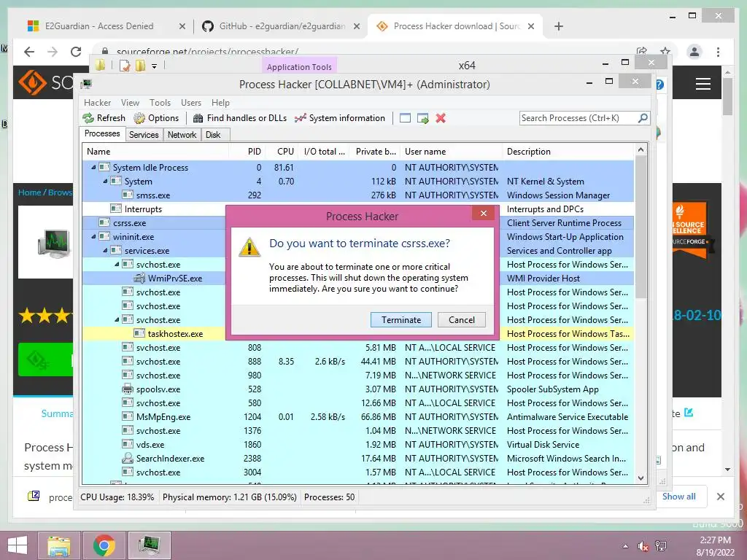The image size is (747, 560).
Task: Select the WmiPrvSE.exe process
Action: 154,278
